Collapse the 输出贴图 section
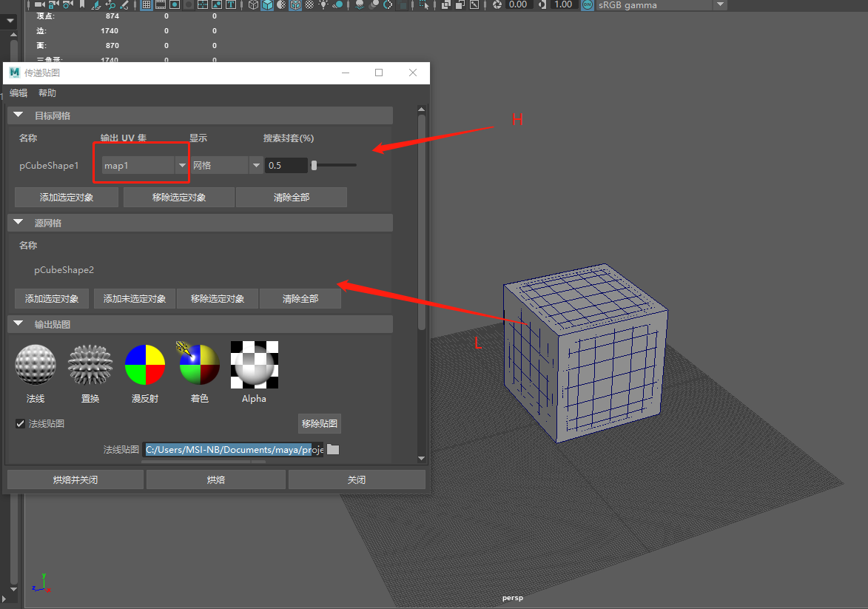This screenshot has height=609, width=868. (18, 323)
